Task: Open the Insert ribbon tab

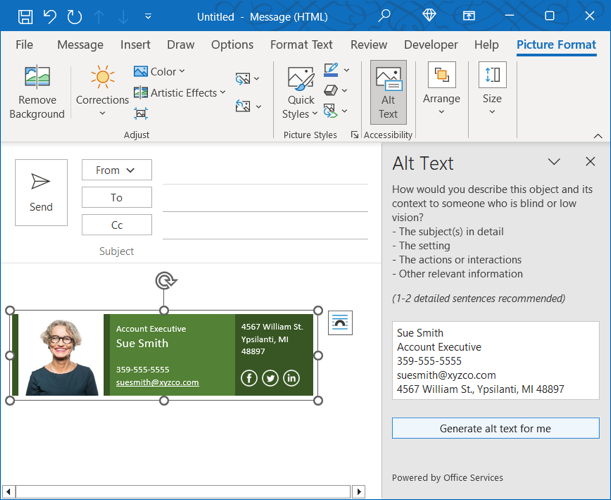Action: [x=135, y=45]
